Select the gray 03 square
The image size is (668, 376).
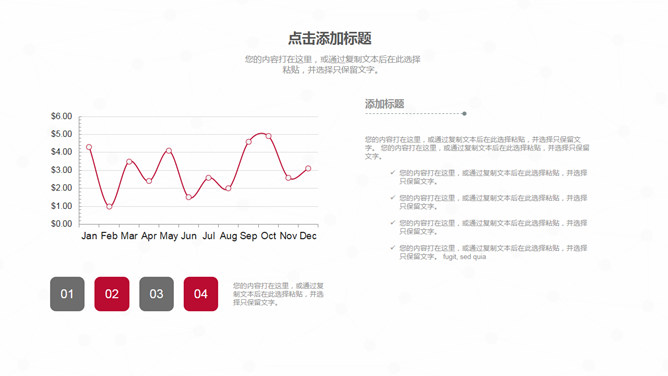pyautogui.click(x=156, y=294)
